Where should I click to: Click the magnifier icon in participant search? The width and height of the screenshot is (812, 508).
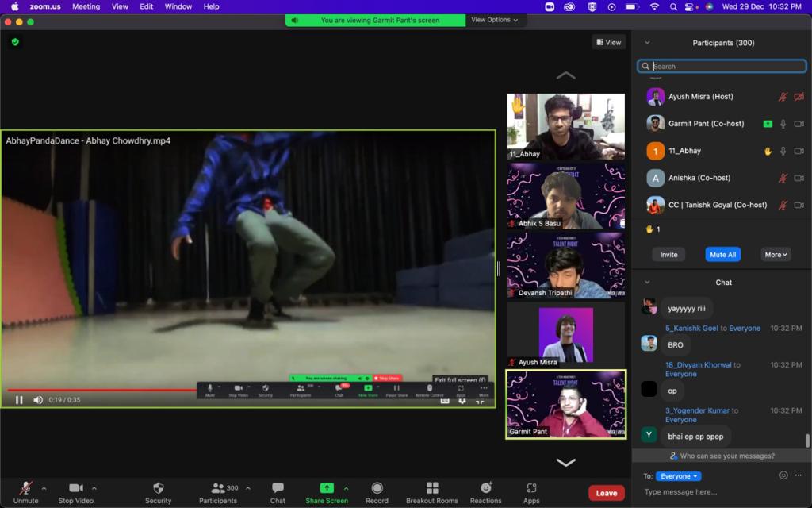point(645,67)
